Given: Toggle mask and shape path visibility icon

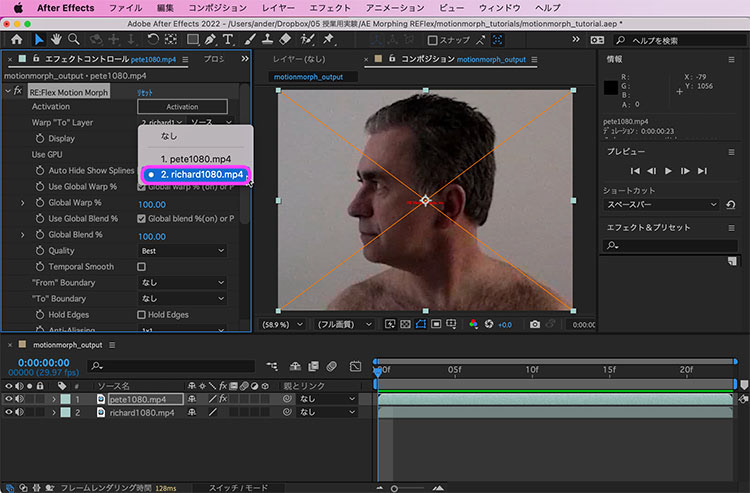Looking at the screenshot, I should coord(421,324).
